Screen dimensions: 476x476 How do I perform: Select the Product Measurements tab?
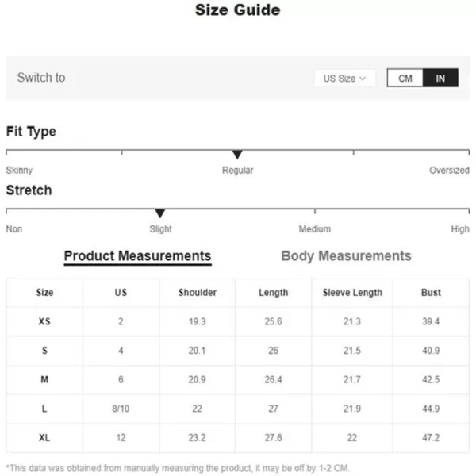pyautogui.click(x=137, y=256)
